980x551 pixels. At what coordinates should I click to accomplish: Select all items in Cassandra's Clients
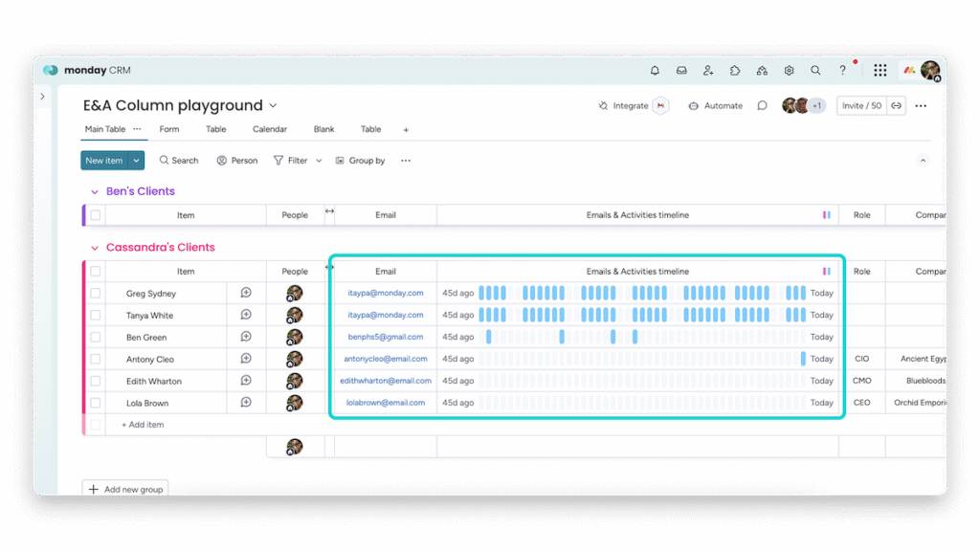pyautogui.click(x=95, y=271)
